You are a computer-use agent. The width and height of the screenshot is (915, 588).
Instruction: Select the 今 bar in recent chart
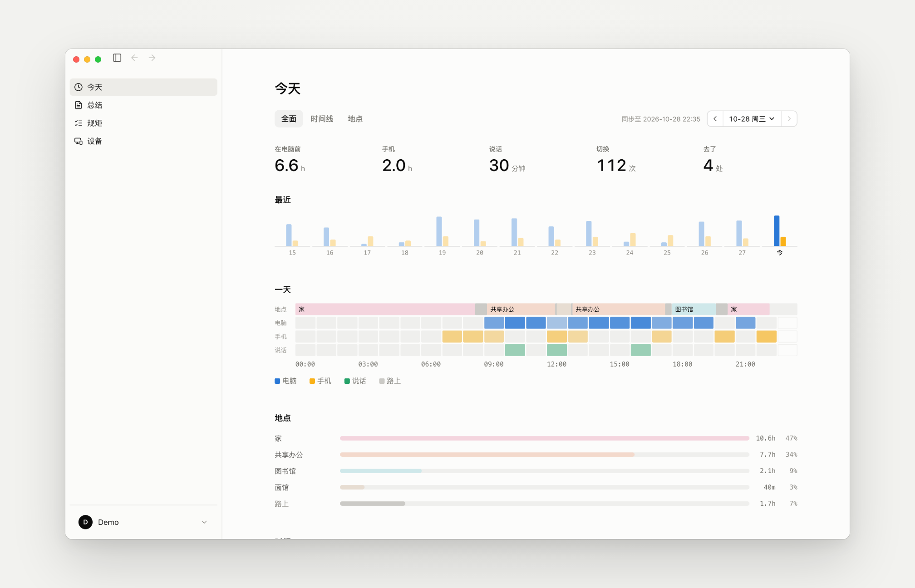coord(780,231)
